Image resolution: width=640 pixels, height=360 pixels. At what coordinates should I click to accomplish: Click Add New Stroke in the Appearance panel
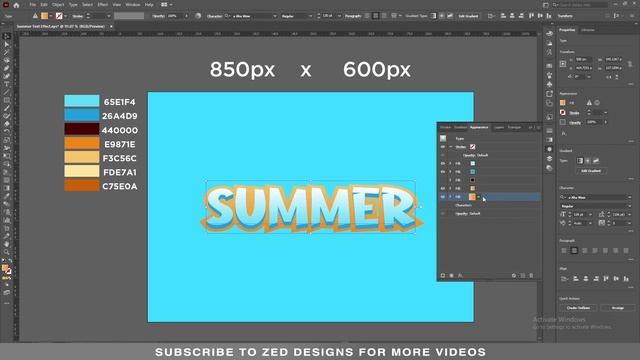443,276
